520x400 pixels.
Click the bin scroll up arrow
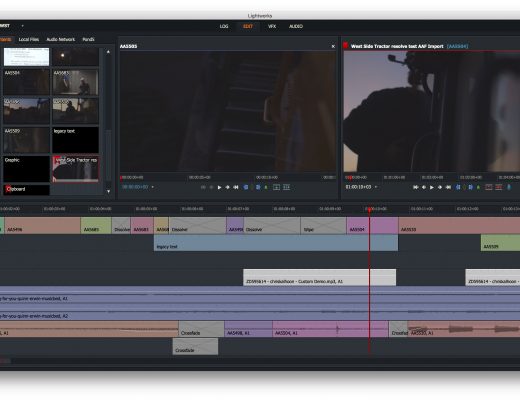point(108,52)
